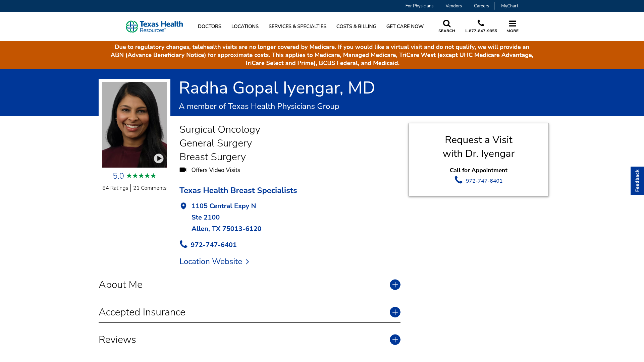Click the video camera icon for video visits
The height and width of the screenshot is (362, 644).
(x=183, y=170)
